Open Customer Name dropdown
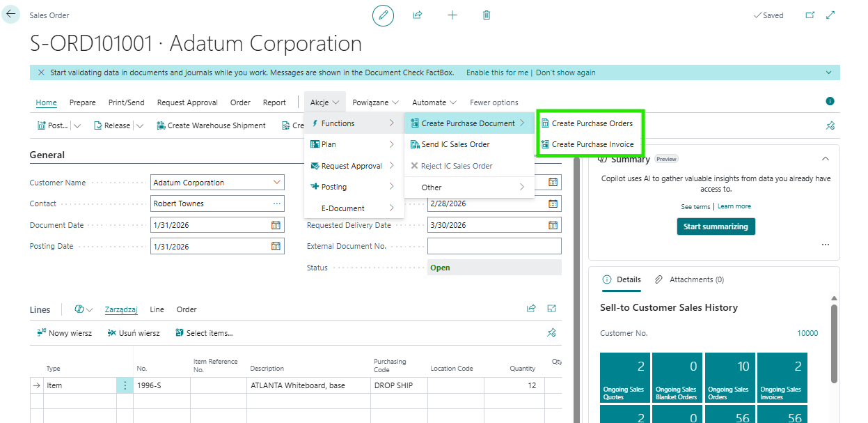Viewport: 868px width, 423px height. [x=277, y=183]
